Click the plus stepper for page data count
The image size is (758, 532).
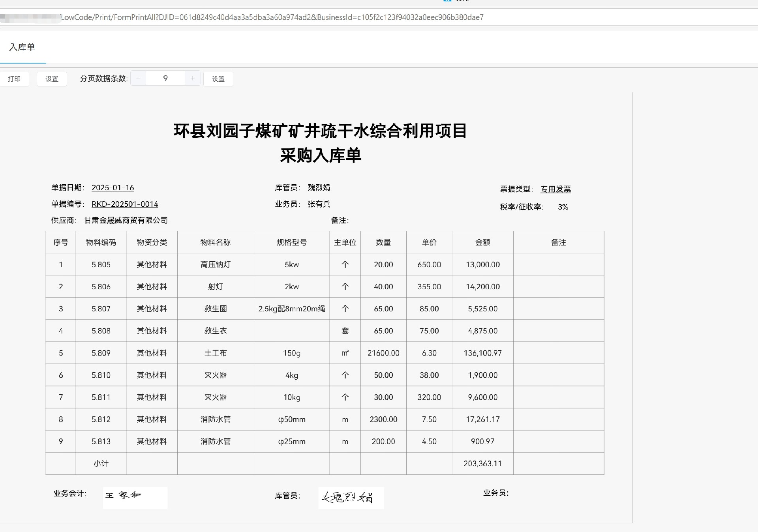(x=193, y=78)
